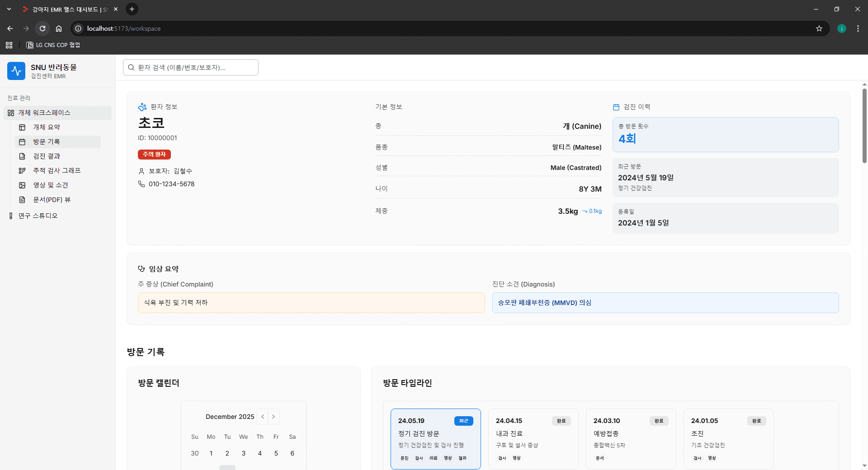Collapse the 개체 워크스페이스 section
The width and height of the screenshot is (868, 470).
[x=44, y=113]
